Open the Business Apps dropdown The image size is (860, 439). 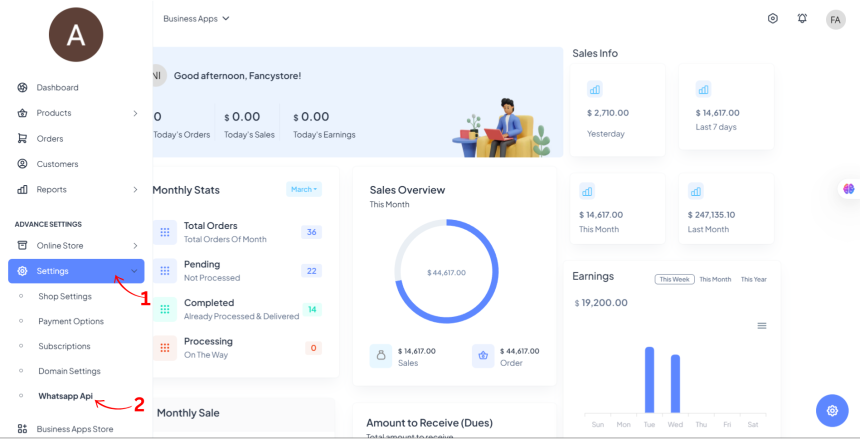(196, 18)
